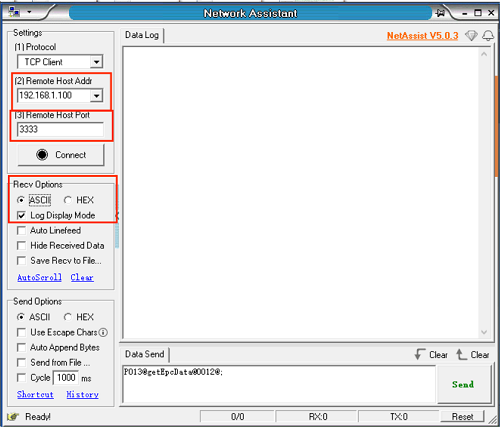Image resolution: width=500 pixels, height=427 pixels.
Task: Click the escape chars info icon
Action: coord(103,332)
